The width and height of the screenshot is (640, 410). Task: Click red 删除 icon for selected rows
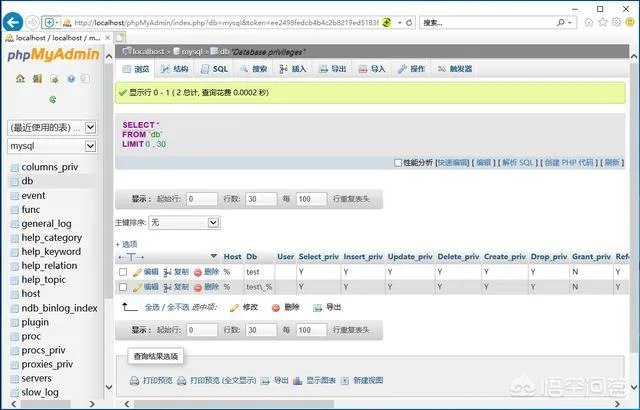pos(276,308)
